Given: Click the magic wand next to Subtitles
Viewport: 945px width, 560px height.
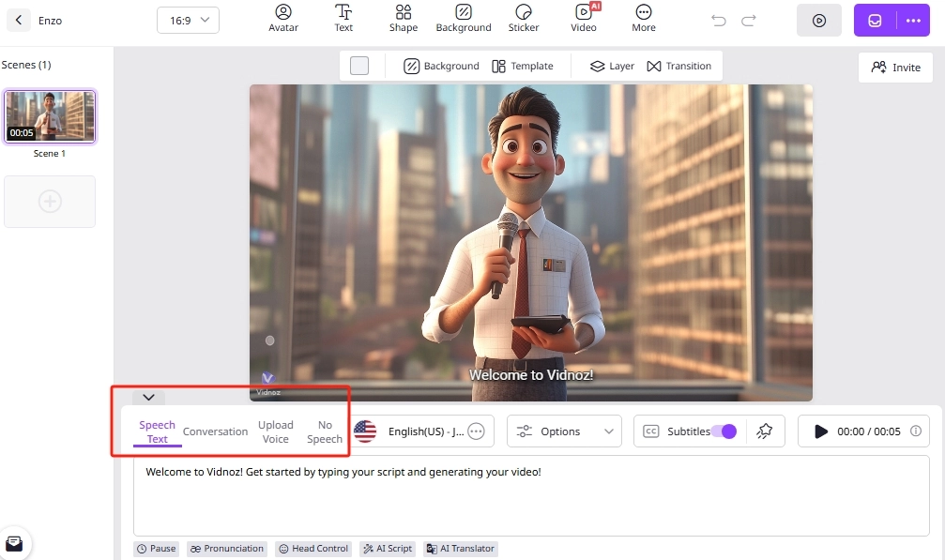Looking at the screenshot, I should pyautogui.click(x=765, y=431).
